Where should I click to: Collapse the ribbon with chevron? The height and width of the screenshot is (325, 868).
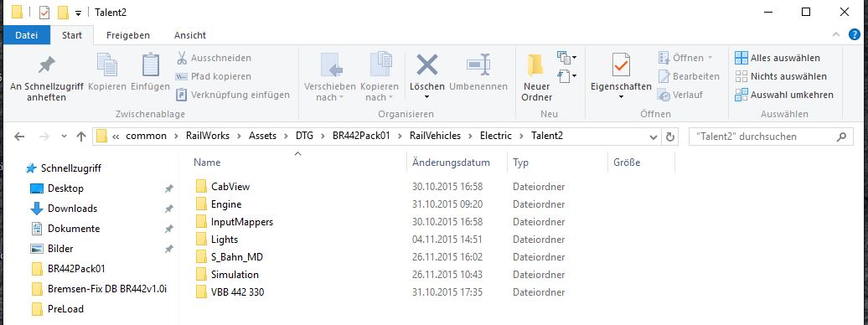point(836,34)
